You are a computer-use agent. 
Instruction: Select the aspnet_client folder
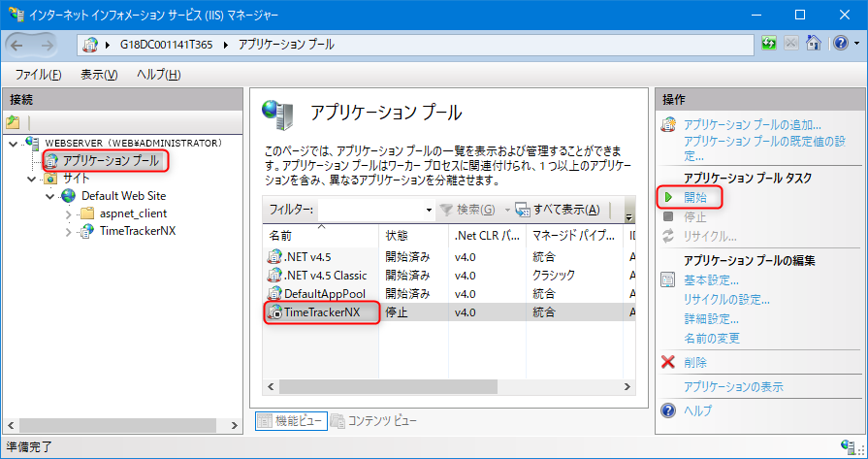[x=133, y=213]
